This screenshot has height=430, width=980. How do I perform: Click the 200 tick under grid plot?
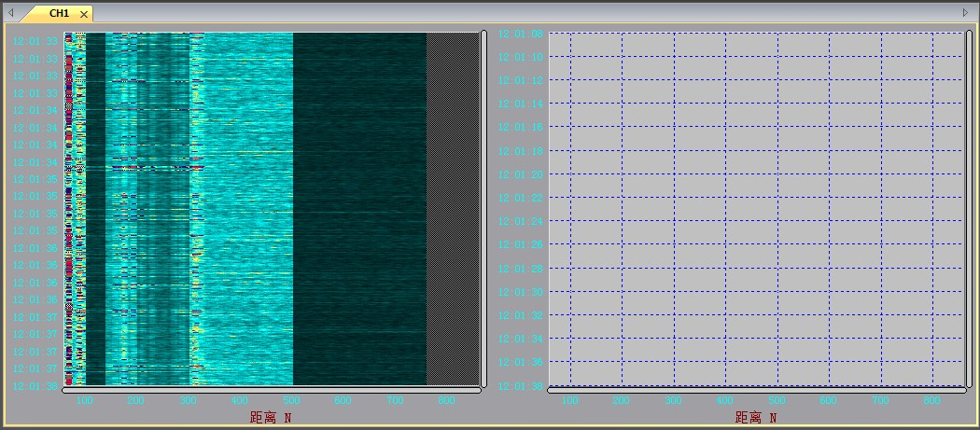click(x=622, y=401)
